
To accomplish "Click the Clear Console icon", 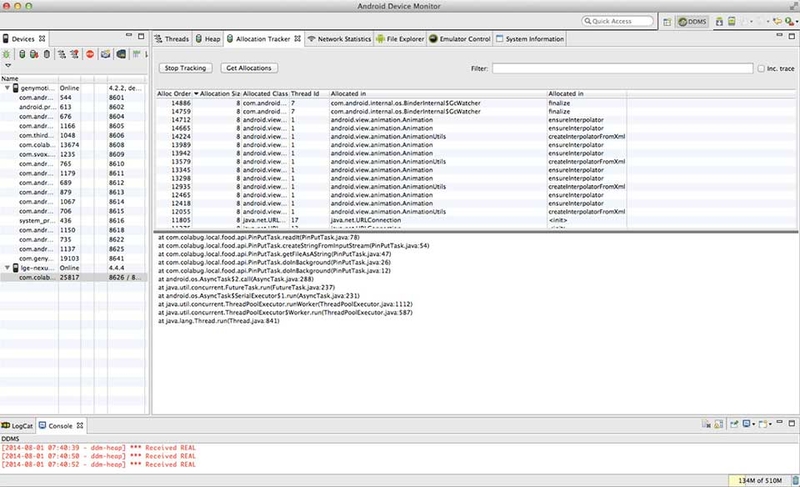I will [706, 424].
